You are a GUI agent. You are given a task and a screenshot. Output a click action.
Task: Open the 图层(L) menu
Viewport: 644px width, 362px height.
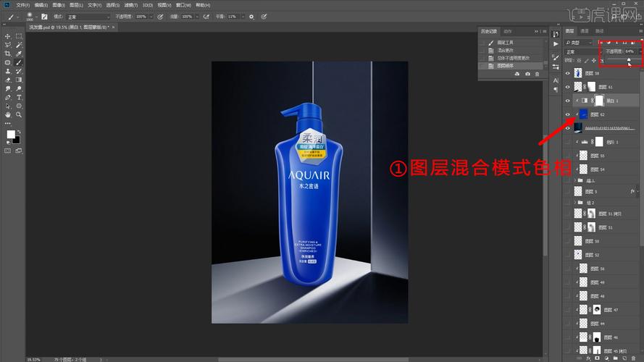pos(76,5)
